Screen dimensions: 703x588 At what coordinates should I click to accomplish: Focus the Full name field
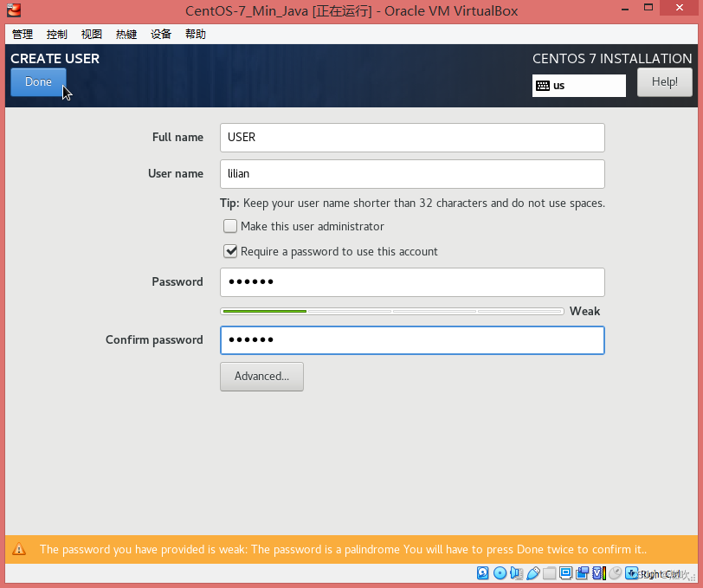coord(412,137)
